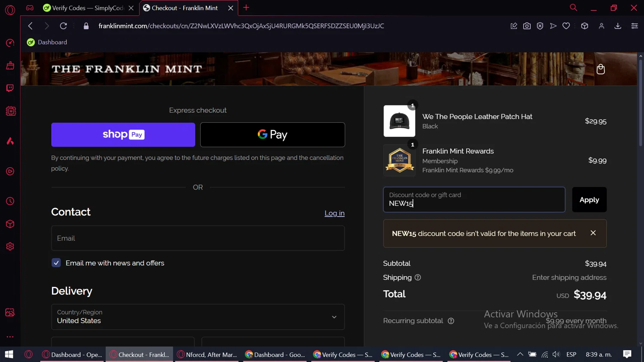
Task: Add page to bookmarks heart icon
Action: (x=566, y=26)
